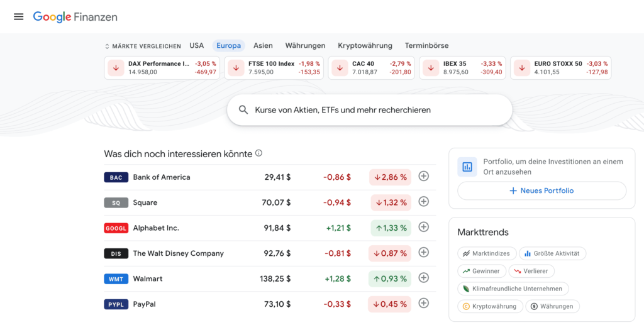Click the BAC ticker badge
This screenshot has height=325, width=644.
tap(116, 177)
